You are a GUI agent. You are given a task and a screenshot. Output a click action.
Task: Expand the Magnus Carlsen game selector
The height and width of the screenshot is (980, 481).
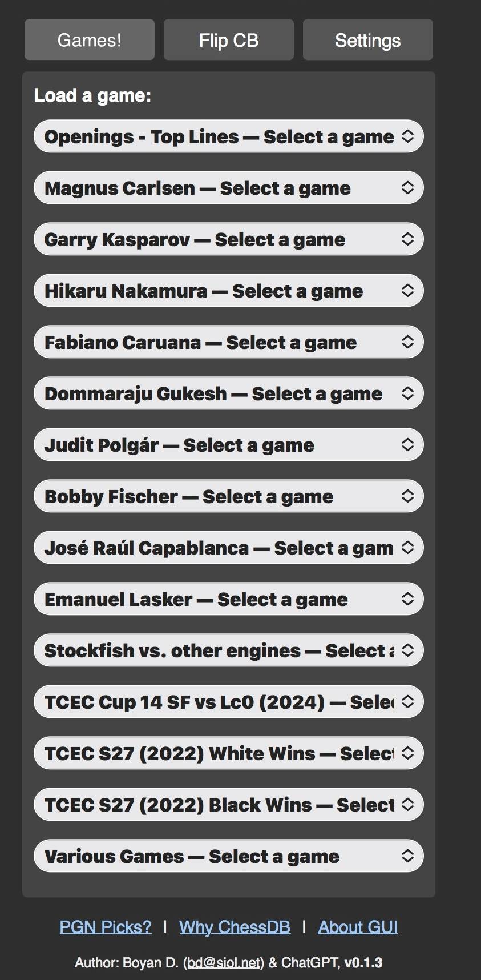tap(228, 188)
